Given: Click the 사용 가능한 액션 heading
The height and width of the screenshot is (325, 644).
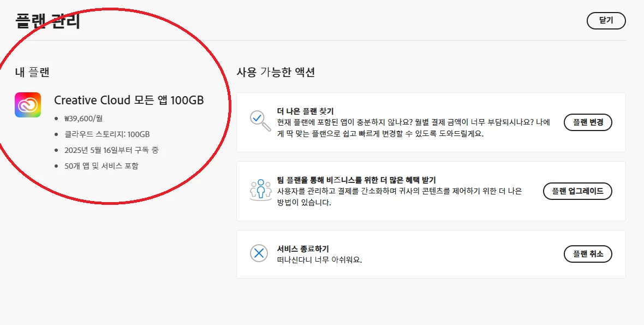Looking at the screenshot, I should tap(276, 72).
